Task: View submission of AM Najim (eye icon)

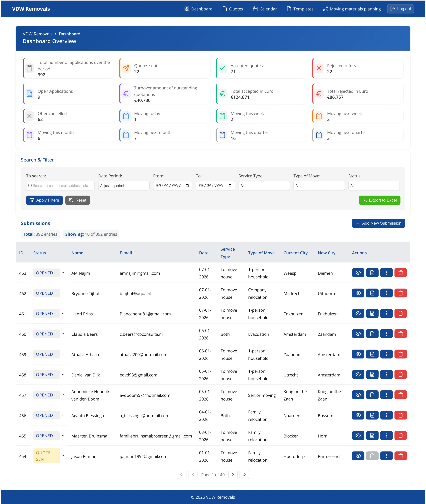Action: (x=358, y=273)
